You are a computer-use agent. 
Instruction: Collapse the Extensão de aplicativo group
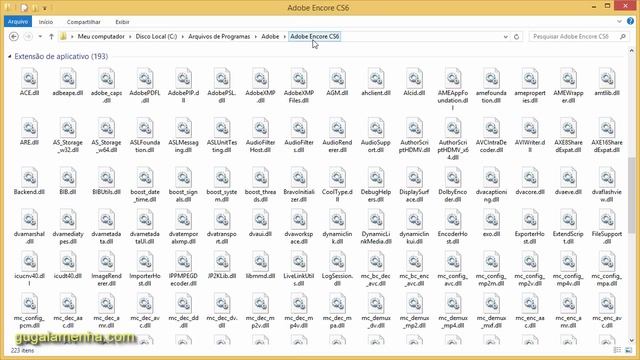coord(9,56)
